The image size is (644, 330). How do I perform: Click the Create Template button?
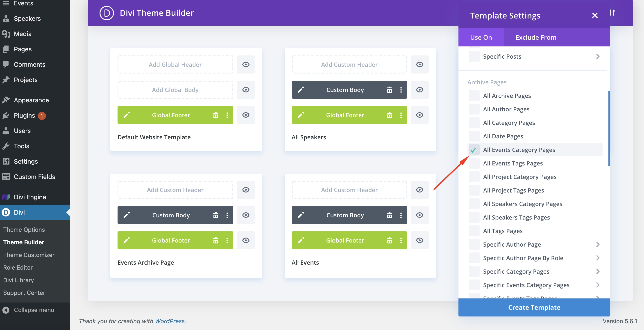point(534,307)
